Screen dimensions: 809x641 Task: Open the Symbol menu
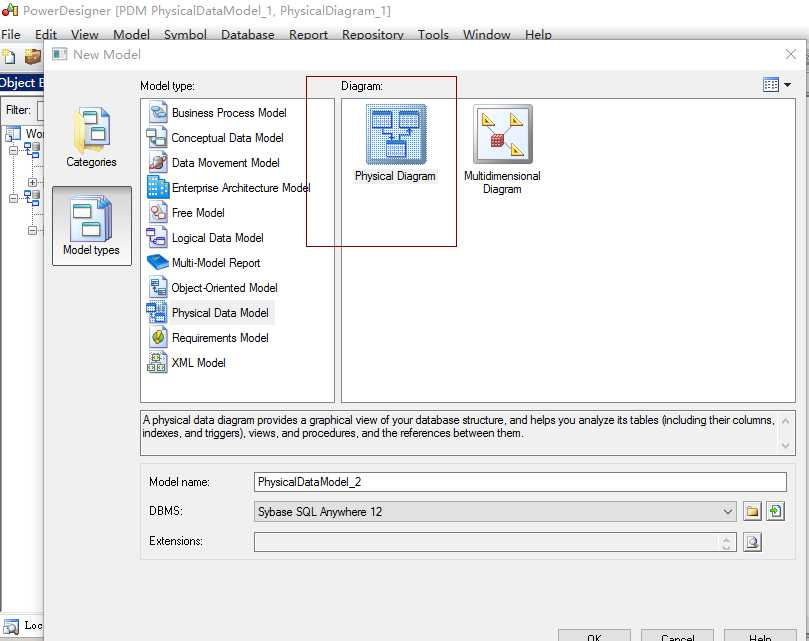click(x=185, y=35)
